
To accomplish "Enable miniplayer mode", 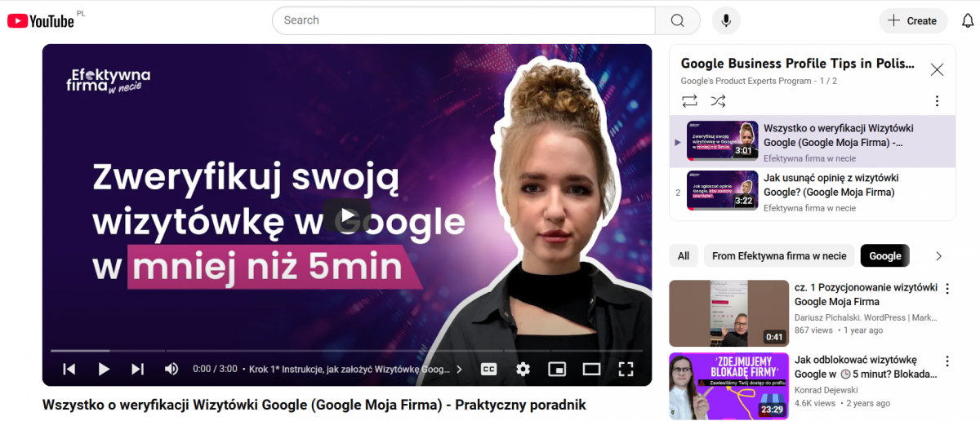I will point(557,369).
